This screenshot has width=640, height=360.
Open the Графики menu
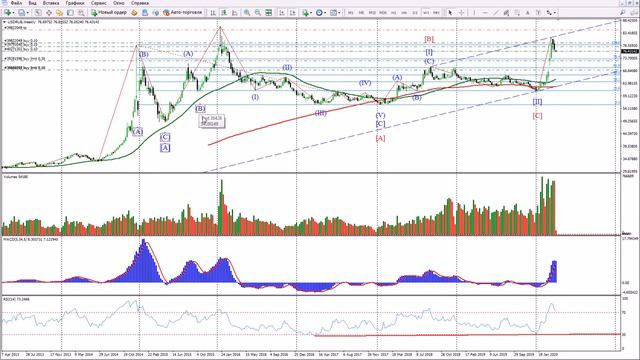point(75,3)
